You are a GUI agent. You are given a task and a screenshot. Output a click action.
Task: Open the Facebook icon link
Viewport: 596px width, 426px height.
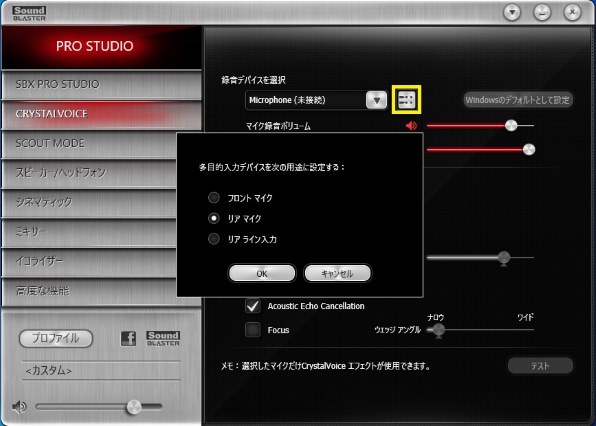click(x=128, y=338)
